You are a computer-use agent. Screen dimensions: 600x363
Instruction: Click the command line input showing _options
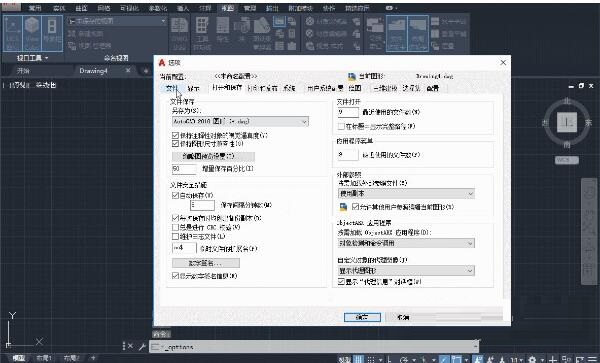pyautogui.click(x=314, y=347)
